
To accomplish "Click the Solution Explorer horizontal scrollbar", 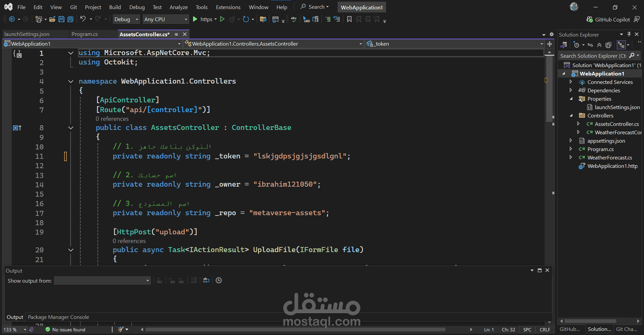I will click(x=590, y=321).
